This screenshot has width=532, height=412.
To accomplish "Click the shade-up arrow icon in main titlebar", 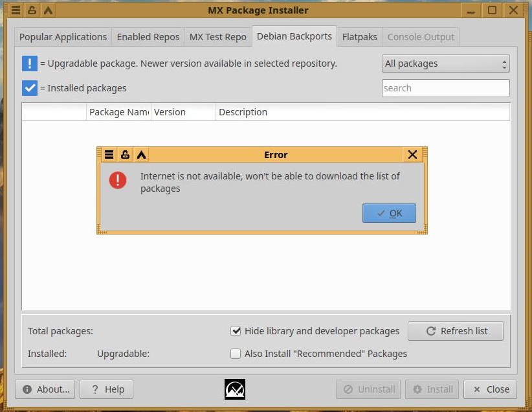I will 48,10.
